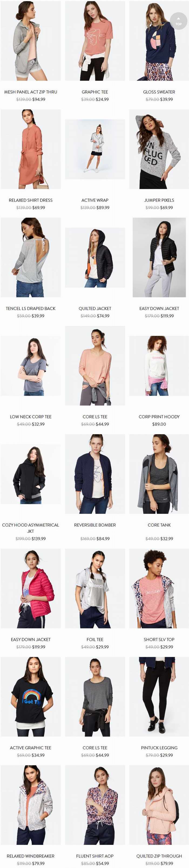The height and width of the screenshot is (868, 189).
Task: Open the Mesh Panel Act Zip Thru photo
Action: pyautogui.click(x=31, y=40)
